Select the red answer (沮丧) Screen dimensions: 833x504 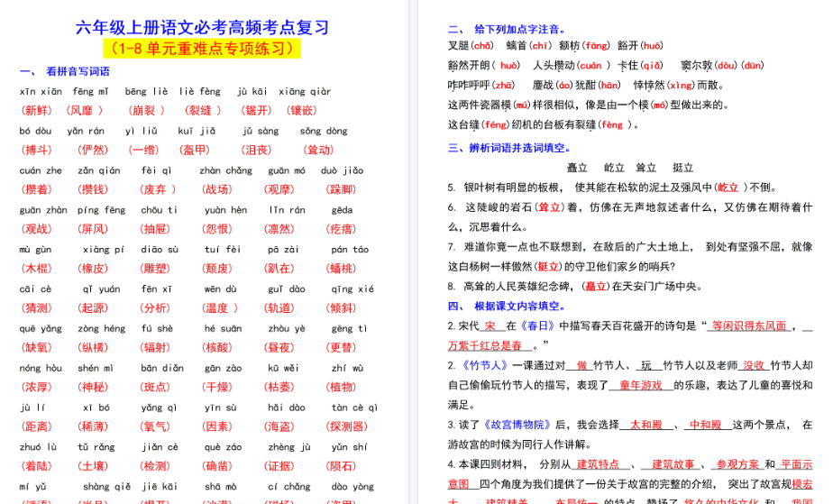(257, 150)
